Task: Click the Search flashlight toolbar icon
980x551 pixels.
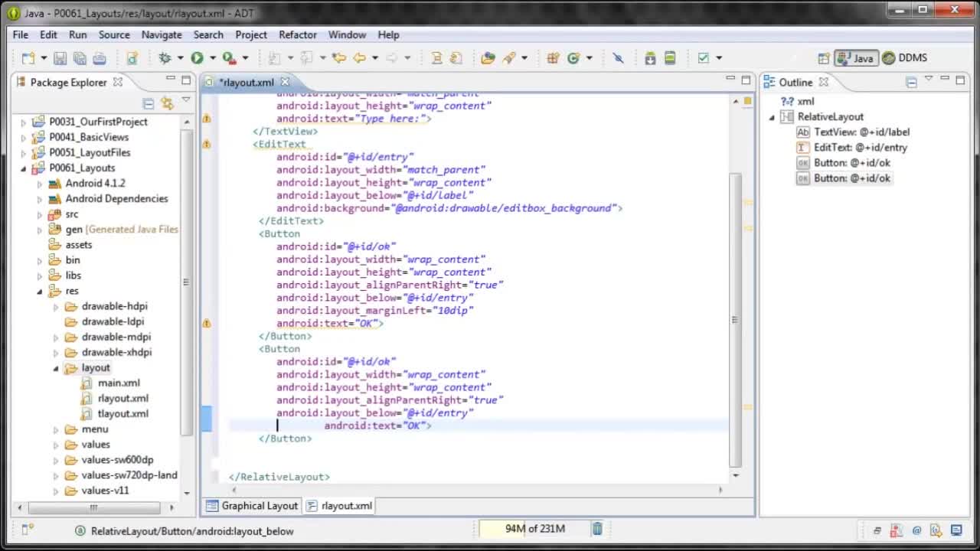Action: coord(509,58)
